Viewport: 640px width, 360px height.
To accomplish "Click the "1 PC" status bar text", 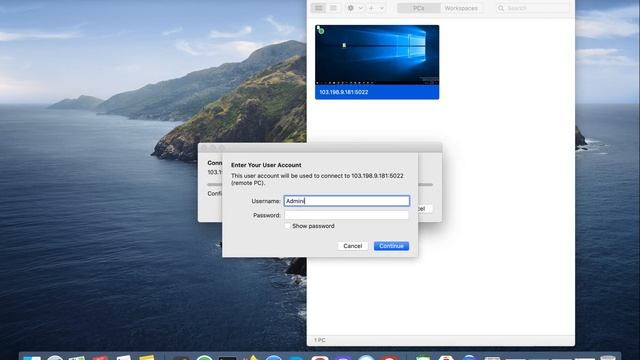I will pyautogui.click(x=320, y=340).
